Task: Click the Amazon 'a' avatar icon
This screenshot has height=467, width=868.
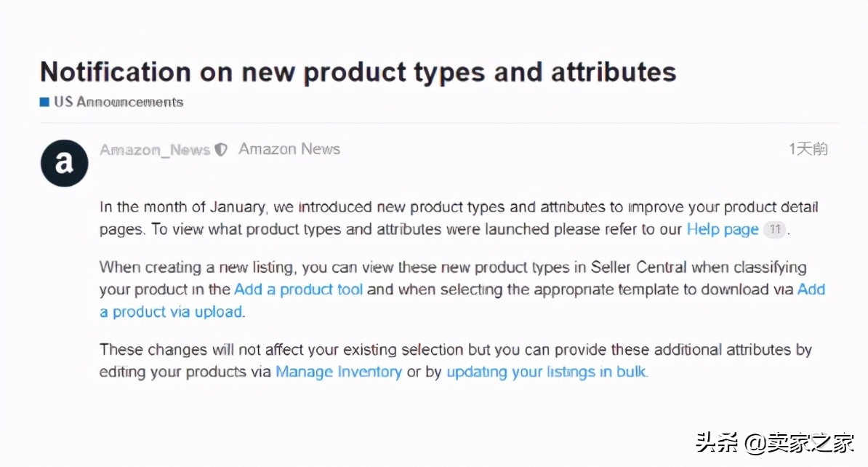Action: 64,163
